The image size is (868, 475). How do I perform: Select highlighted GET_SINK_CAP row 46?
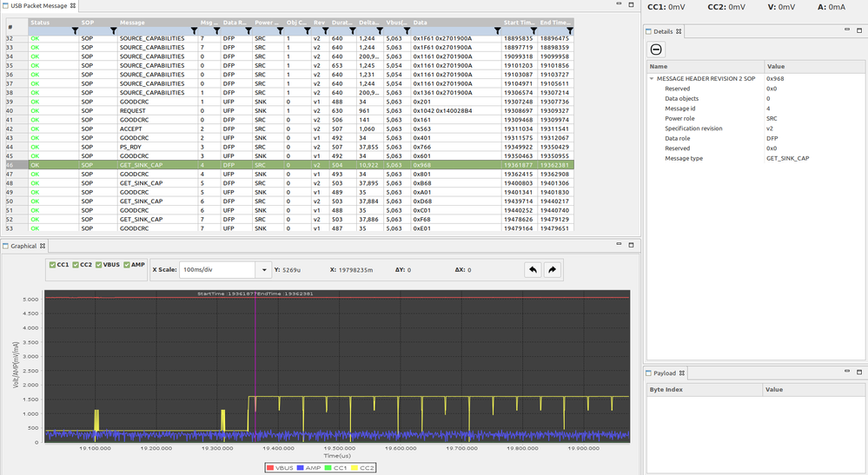[289, 165]
